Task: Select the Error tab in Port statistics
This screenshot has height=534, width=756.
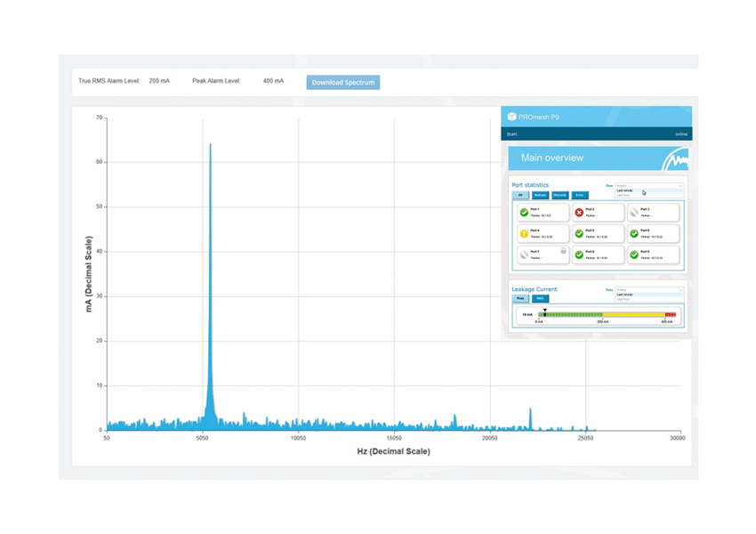Action: tap(580, 195)
